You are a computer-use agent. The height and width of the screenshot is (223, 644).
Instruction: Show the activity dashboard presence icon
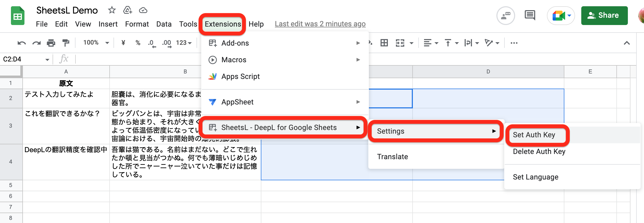click(506, 16)
